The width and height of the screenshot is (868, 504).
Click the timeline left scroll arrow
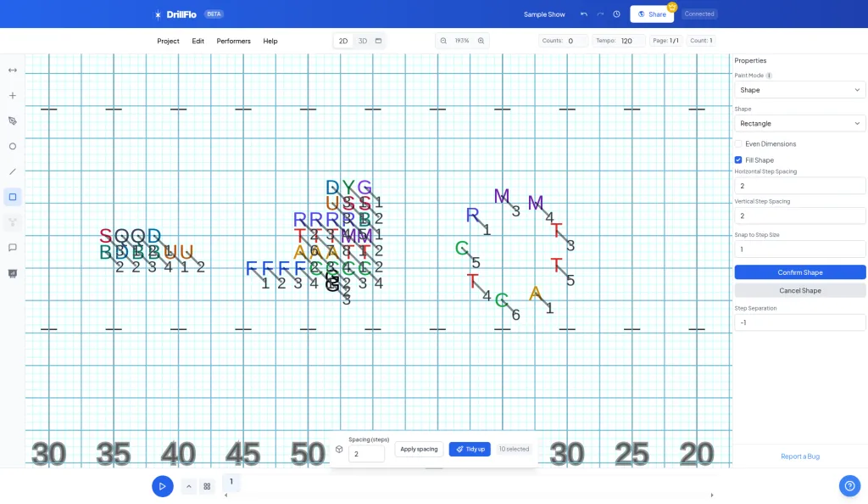225,496
